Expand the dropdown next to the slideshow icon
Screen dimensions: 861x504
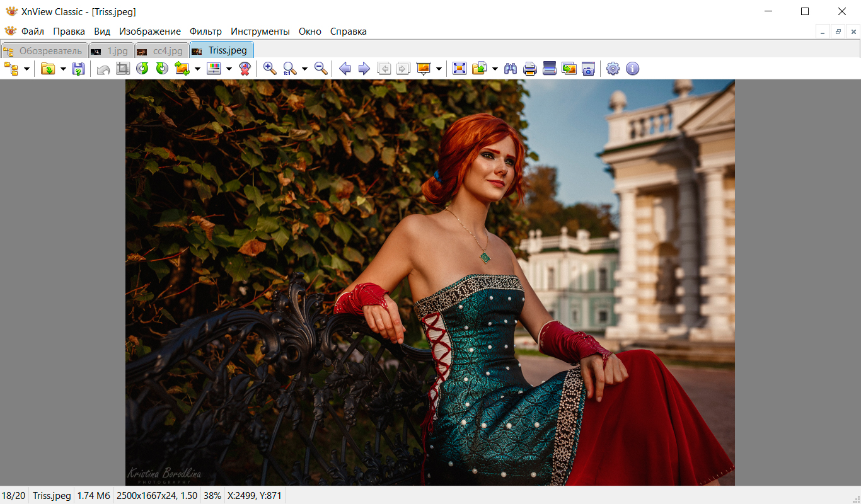[439, 69]
